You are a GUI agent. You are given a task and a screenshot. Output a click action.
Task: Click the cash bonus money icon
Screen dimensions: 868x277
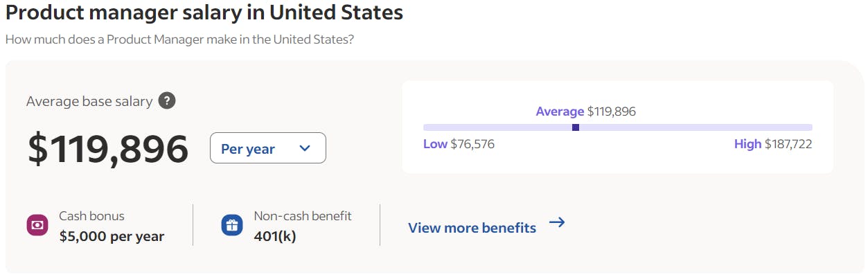37,226
